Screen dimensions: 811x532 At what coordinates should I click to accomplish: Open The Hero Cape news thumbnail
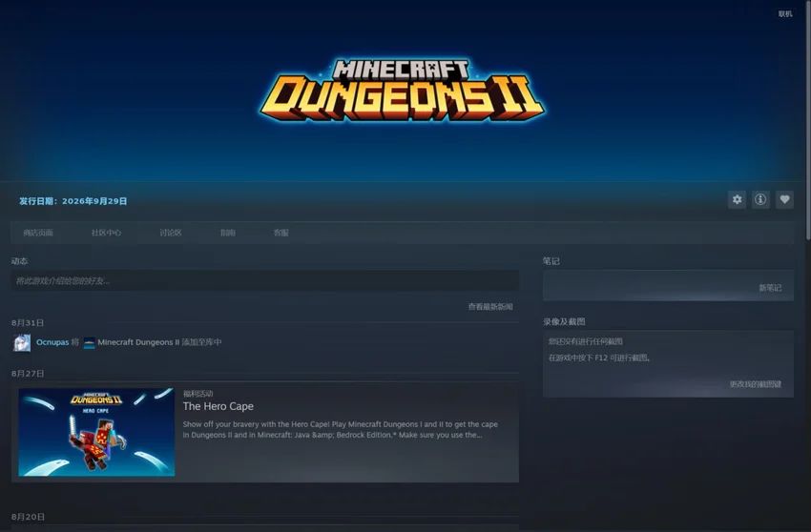pos(96,432)
